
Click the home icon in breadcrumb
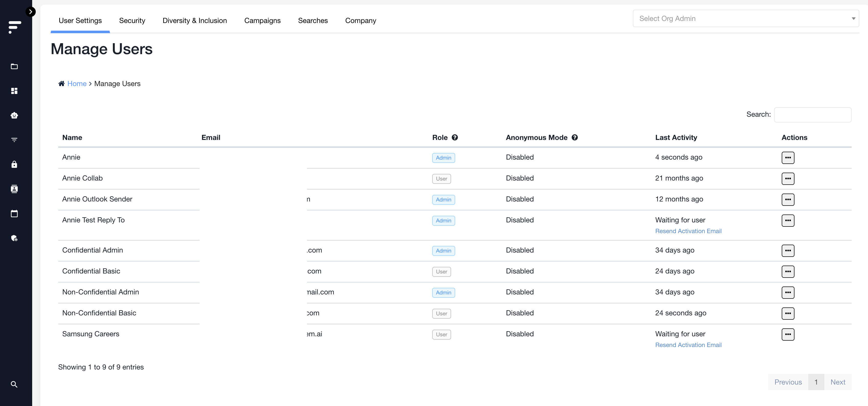[x=61, y=83]
